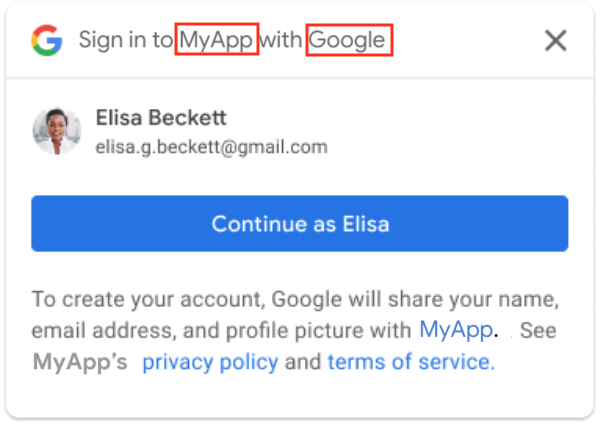Click the word "with" in the header
Screen dimensions: 600x427
pos(283,41)
